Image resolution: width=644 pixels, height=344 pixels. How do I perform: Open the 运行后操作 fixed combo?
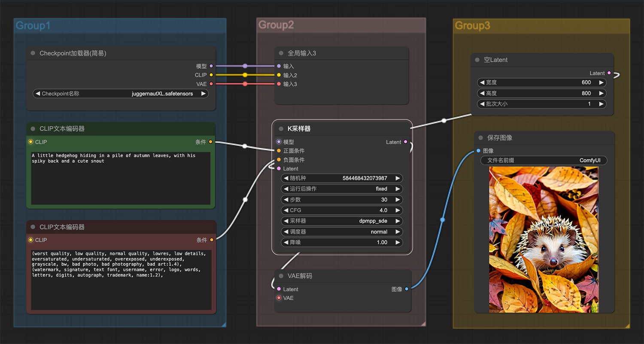click(x=342, y=189)
